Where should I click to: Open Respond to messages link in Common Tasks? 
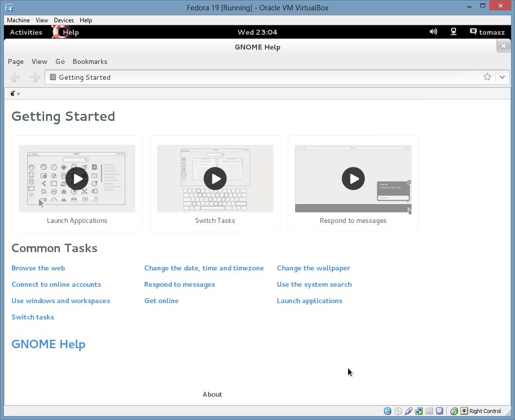coord(180,284)
